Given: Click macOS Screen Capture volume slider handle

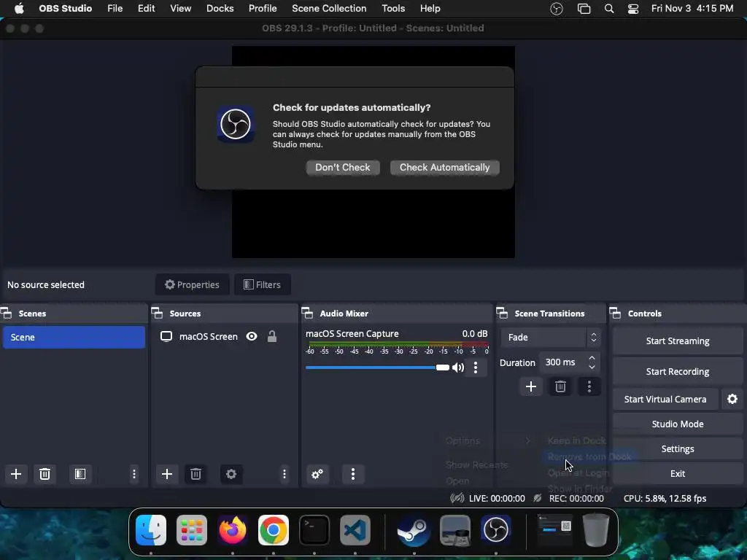Looking at the screenshot, I should pyautogui.click(x=443, y=367).
